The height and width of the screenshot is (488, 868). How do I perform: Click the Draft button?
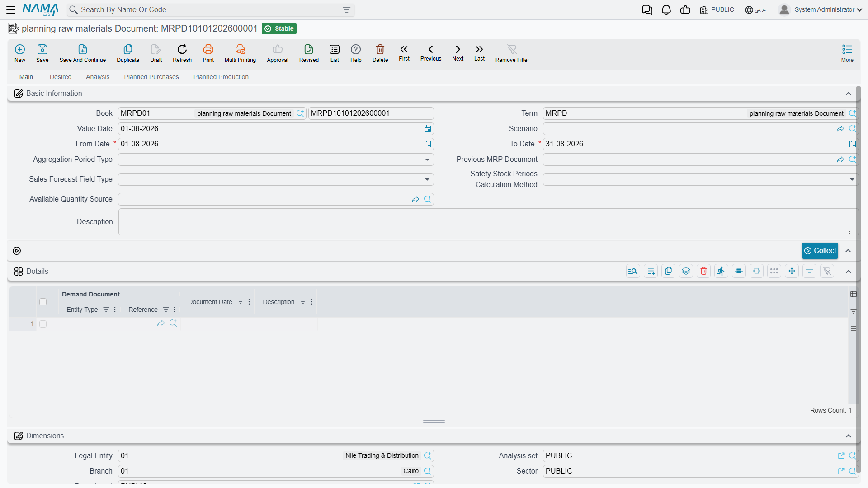click(156, 53)
